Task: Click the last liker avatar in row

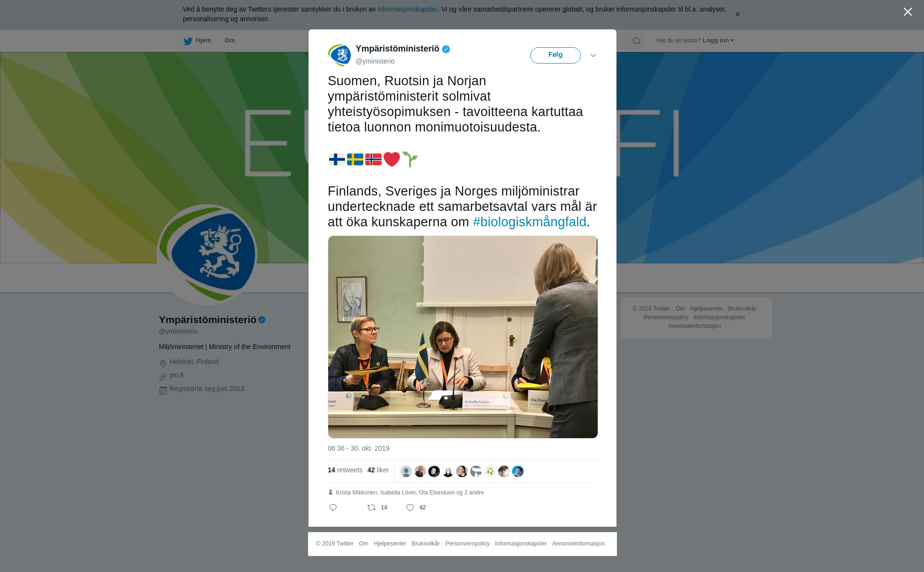Action: coord(518,471)
